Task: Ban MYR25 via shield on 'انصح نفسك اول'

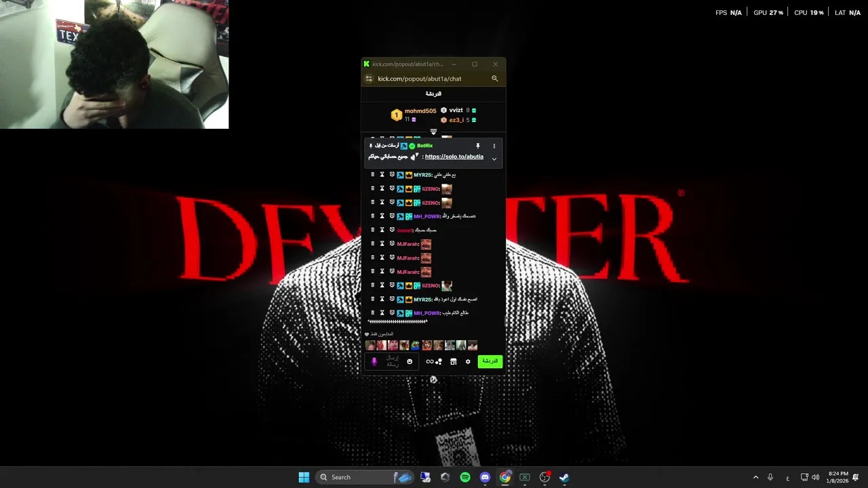Action: (392, 299)
